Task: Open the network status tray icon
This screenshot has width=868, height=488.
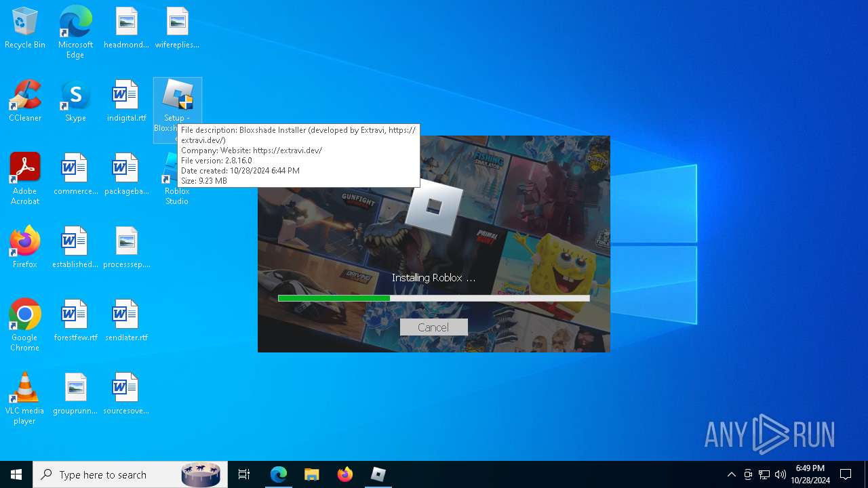Action: (x=764, y=474)
